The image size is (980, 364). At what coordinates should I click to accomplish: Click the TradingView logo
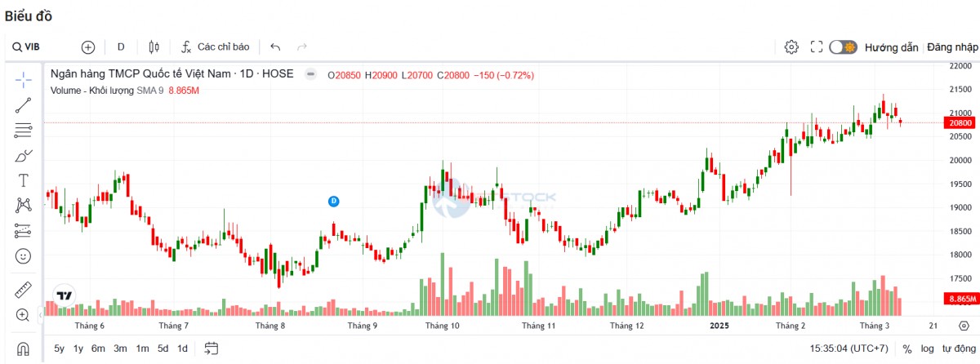tap(64, 297)
